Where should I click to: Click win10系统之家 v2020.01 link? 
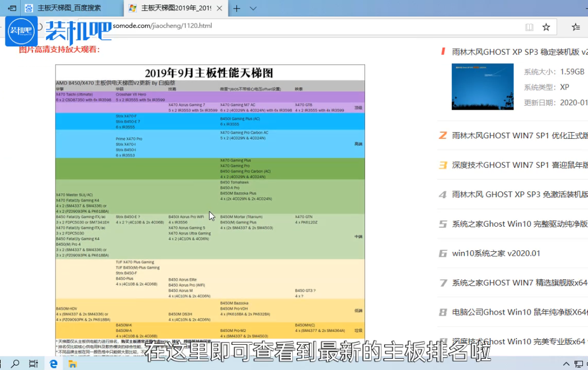click(x=496, y=253)
